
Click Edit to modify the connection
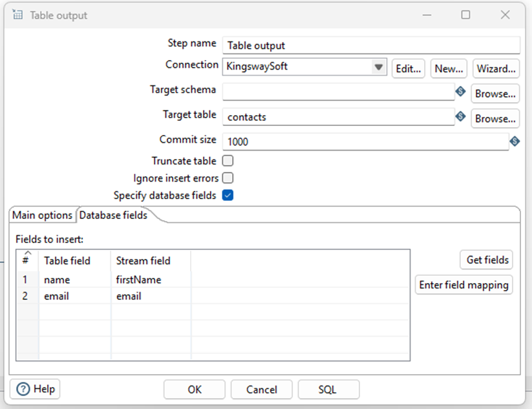(x=408, y=68)
